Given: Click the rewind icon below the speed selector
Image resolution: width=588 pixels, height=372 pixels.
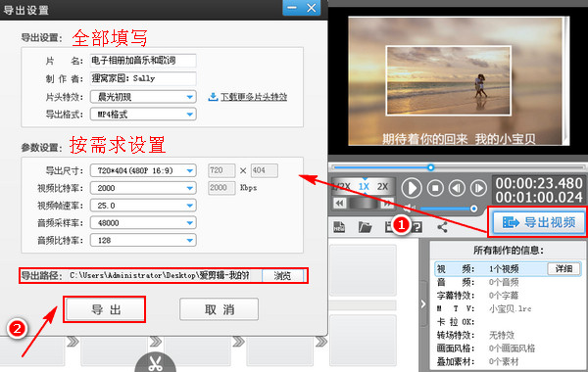Looking at the screenshot, I should [x=339, y=204].
